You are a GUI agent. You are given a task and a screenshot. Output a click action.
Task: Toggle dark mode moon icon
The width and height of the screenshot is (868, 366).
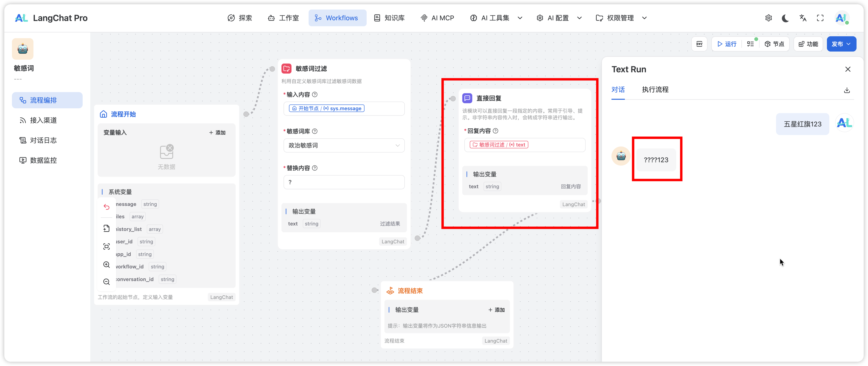(x=785, y=18)
